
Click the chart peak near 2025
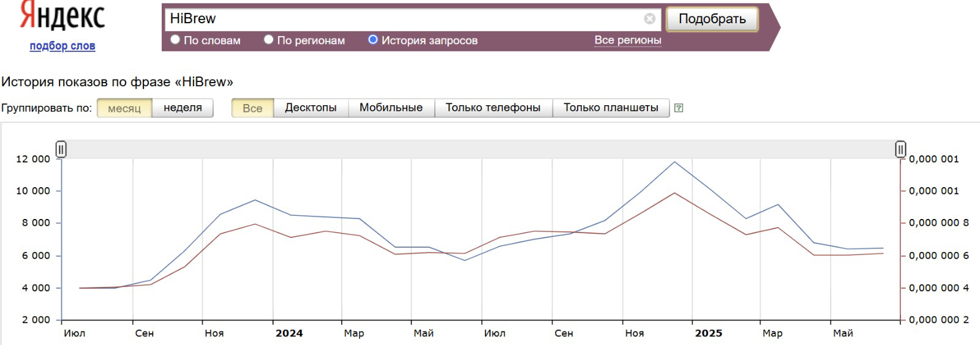click(674, 162)
